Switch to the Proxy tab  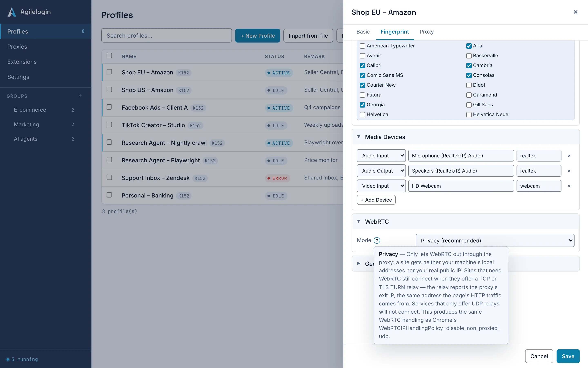[x=427, y=32]
